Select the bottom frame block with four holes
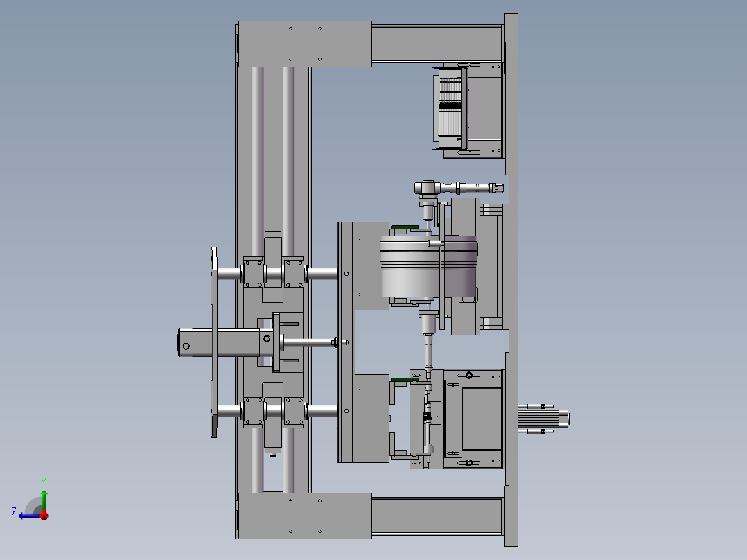Screen dimensions: 747x560 [x=305, y=516]
